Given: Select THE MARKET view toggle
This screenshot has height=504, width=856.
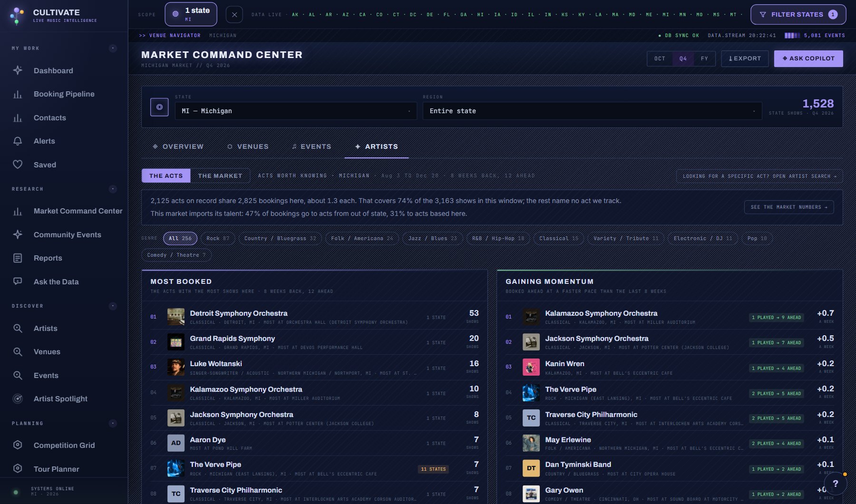Looking at the screenshot, I should click(220, 175).
